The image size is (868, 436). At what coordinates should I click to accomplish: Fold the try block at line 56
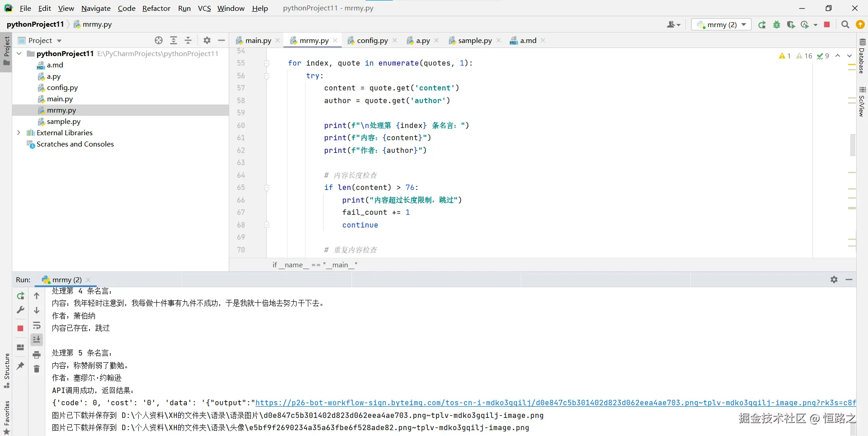267,76
